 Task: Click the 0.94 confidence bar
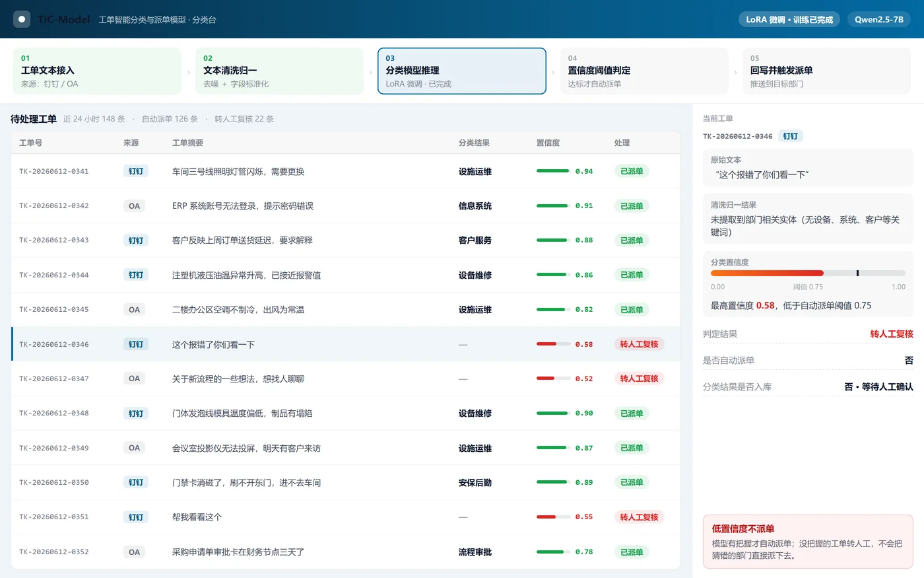click(x=552, y=171)
